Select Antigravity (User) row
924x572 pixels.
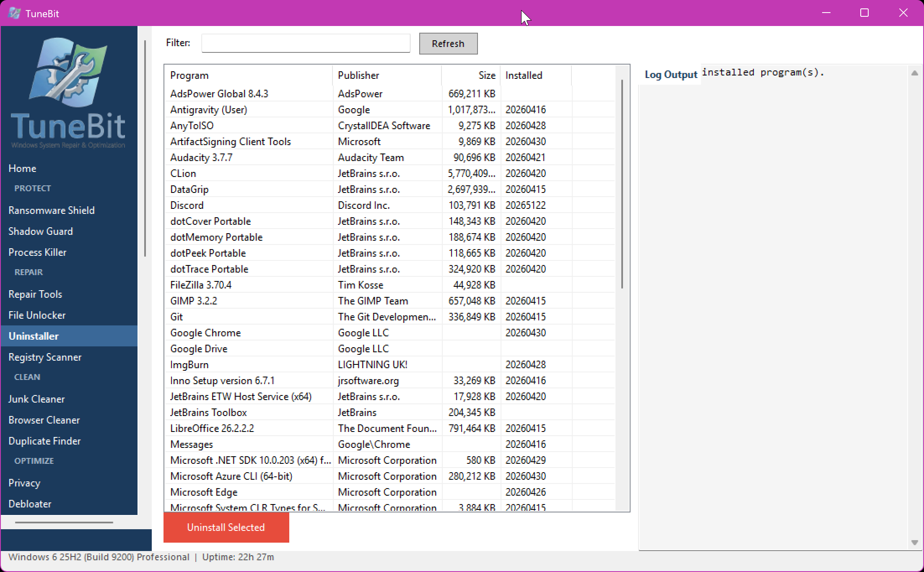pos(390,109)
